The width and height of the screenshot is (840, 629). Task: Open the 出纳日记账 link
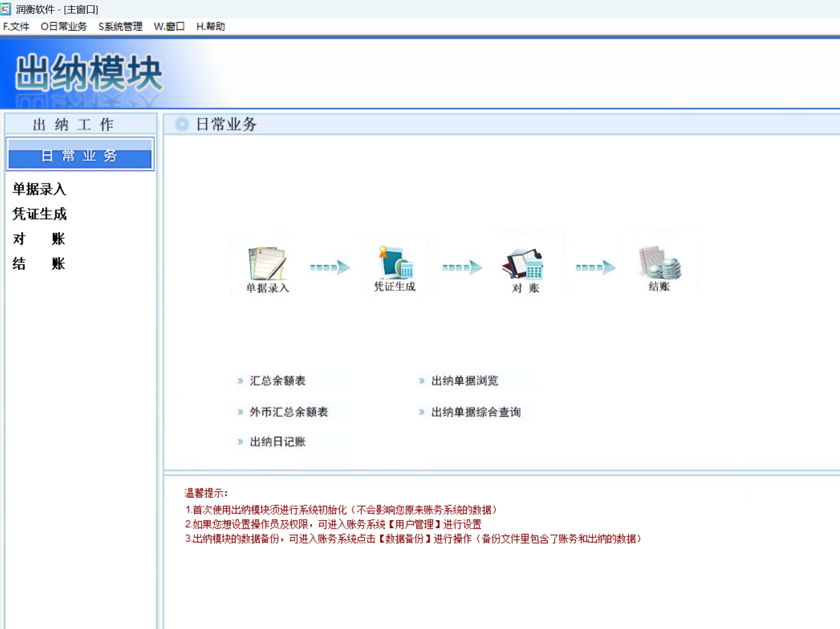[278, 442]
